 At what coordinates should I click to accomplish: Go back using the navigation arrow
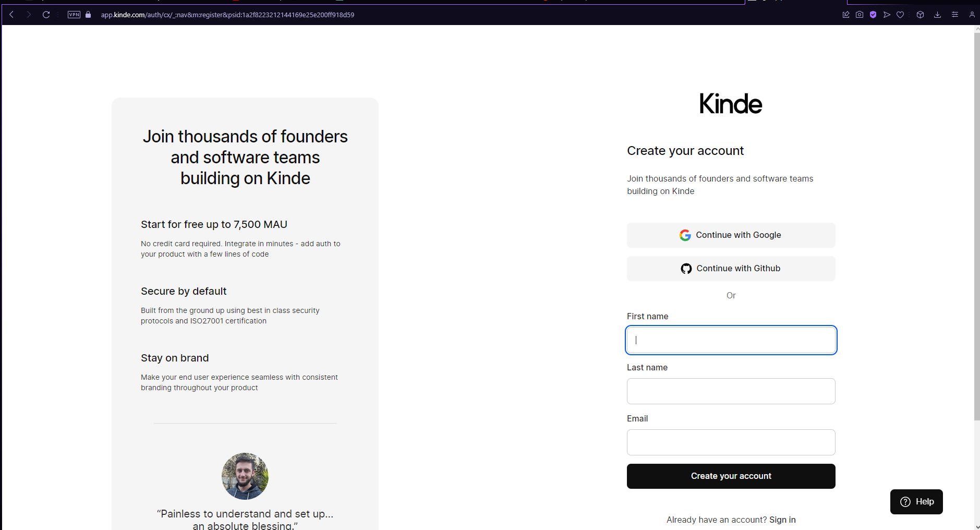11,15
